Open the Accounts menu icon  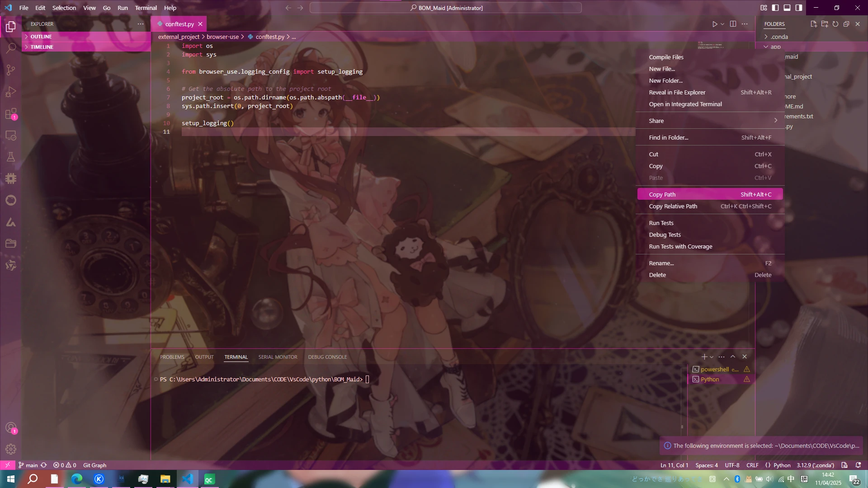11,428
